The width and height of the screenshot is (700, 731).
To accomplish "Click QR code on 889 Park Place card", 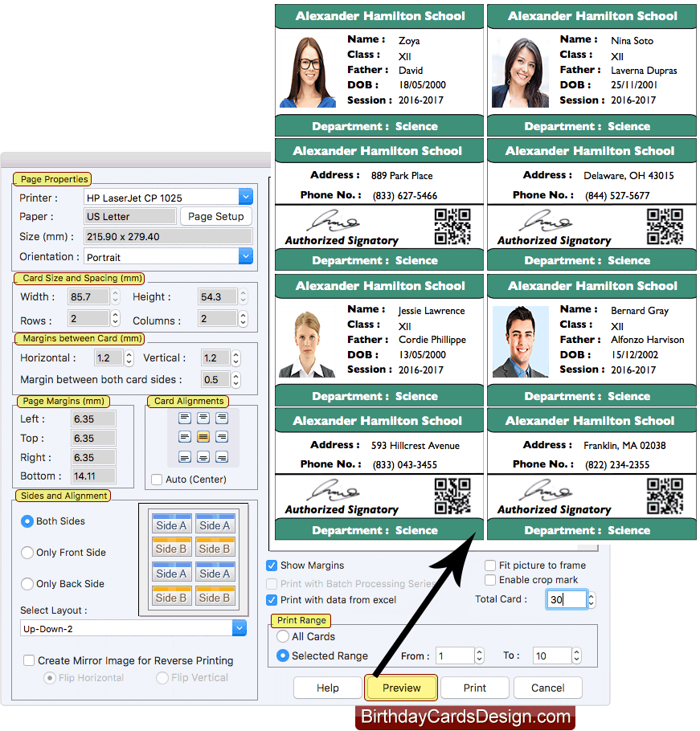I will 452,227.
